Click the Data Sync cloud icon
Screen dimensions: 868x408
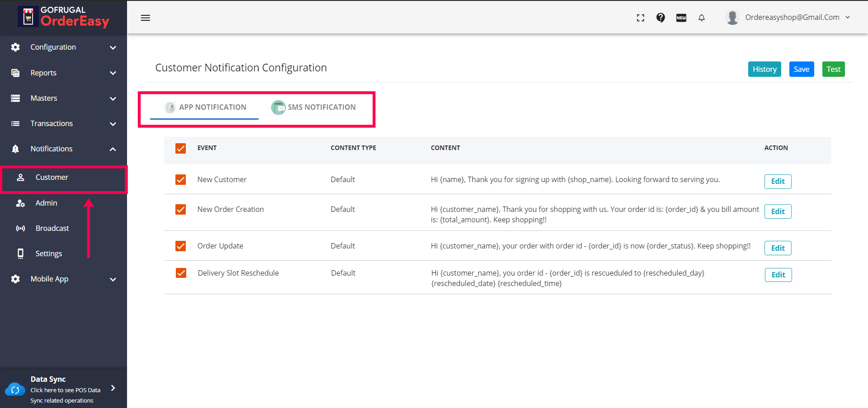pyautogui.click(x=15, y=389)
